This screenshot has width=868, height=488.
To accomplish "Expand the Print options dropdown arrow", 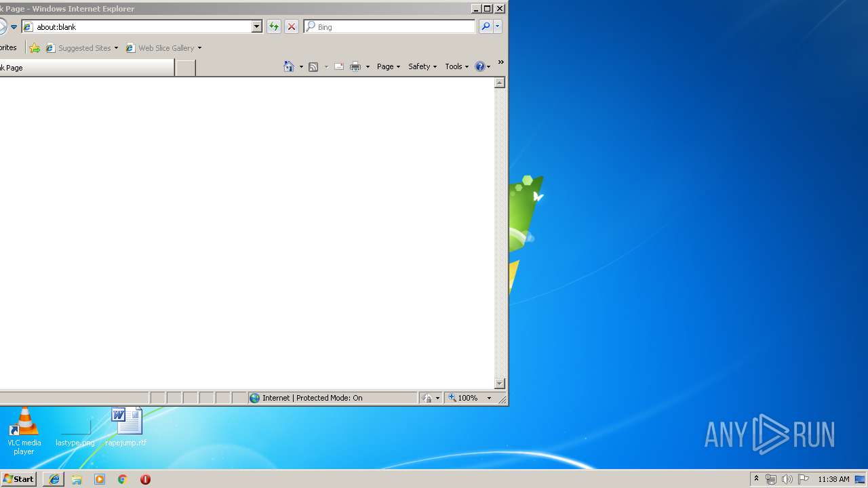I will tap(368, 66).
